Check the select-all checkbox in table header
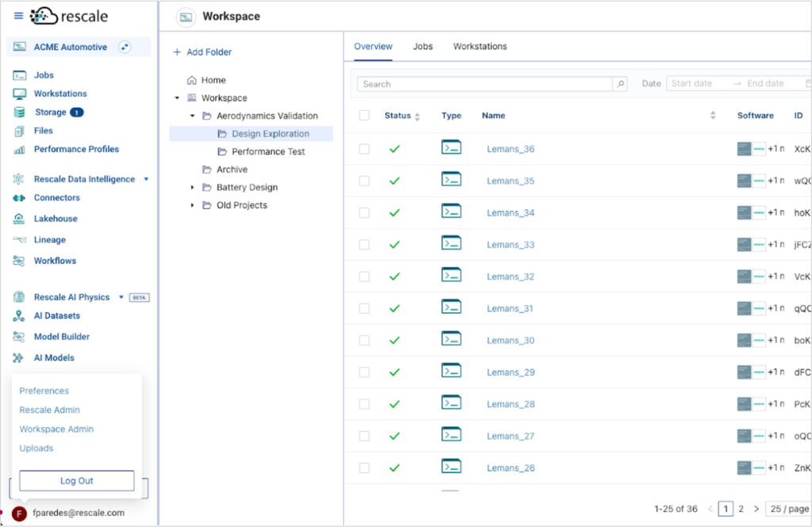The height and width of the screenshot is (527, 812). pyautogui.click(x=364, y=116)
